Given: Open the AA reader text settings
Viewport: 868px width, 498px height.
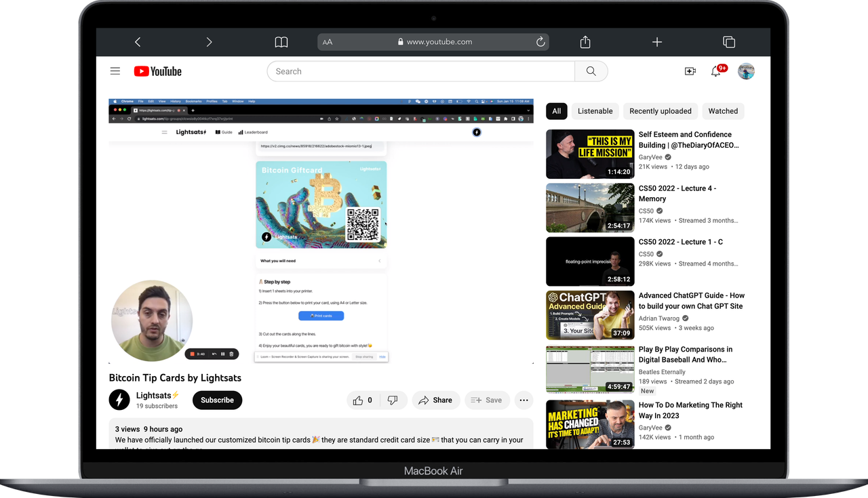Looking at the screenshot, I should pos(328,42).
